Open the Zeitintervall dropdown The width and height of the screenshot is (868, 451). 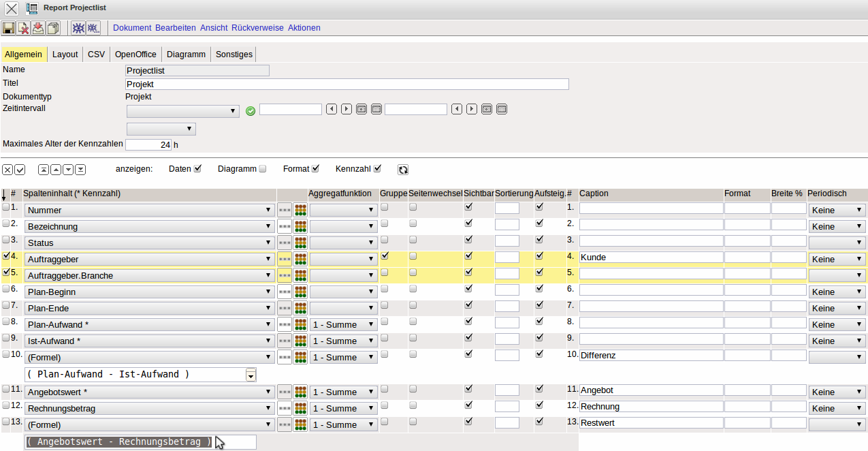(x=182, y=110)
